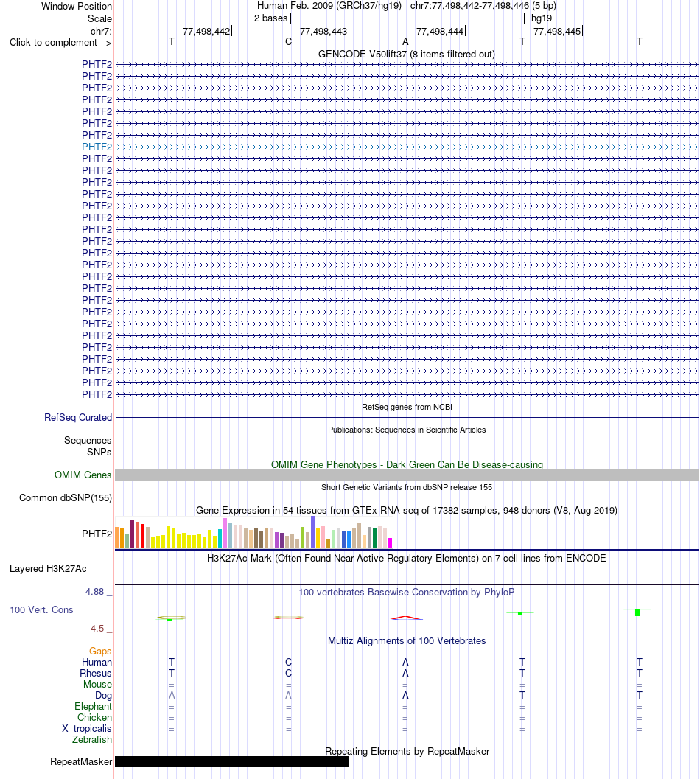Open the GTEx Gene Expression track title
Viewport: 700px width, 779px height.
coord(407,510)
